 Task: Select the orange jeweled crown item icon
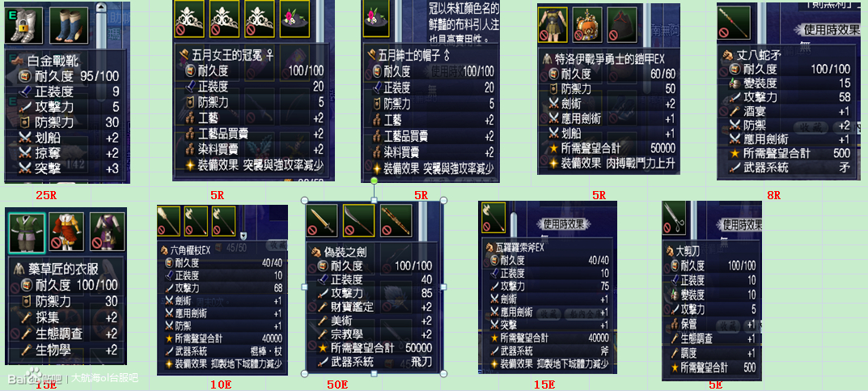point(587,25)
